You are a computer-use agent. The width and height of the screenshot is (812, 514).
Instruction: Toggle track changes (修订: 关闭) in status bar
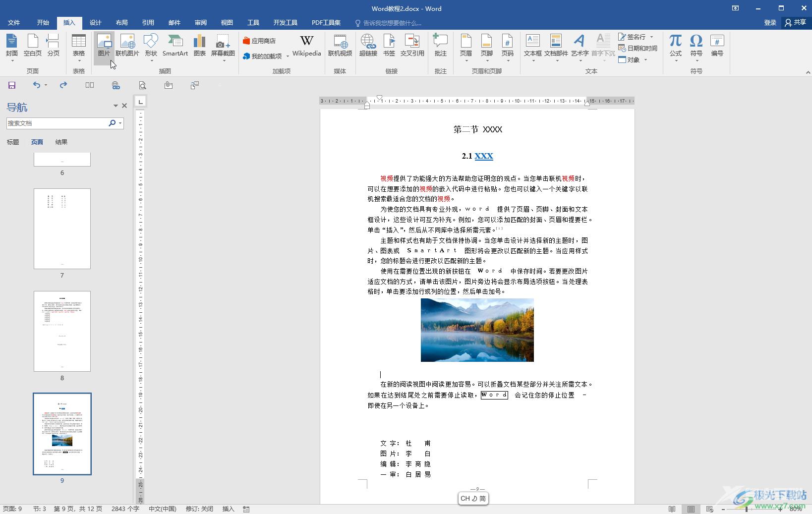click(x=199, y=509)
